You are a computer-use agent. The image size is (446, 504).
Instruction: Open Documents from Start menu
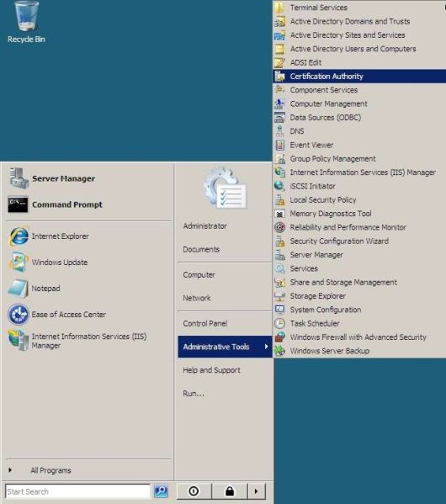[x=201, y=249]
